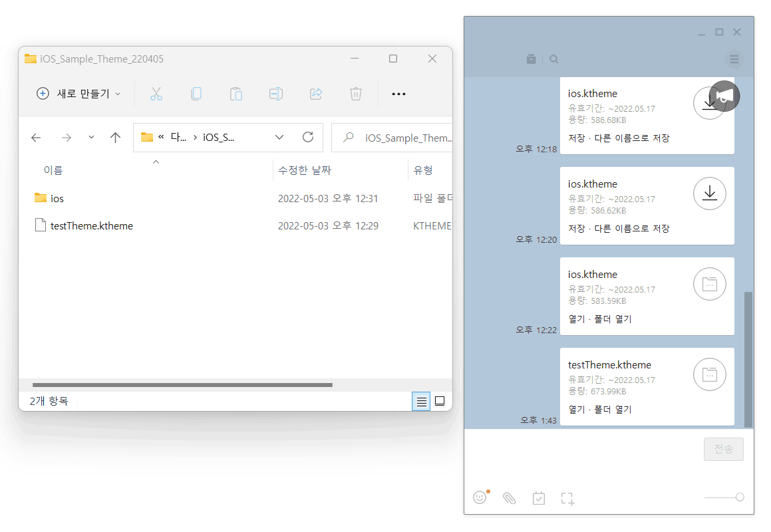Delete using the trash icon in Explorer

355,93
